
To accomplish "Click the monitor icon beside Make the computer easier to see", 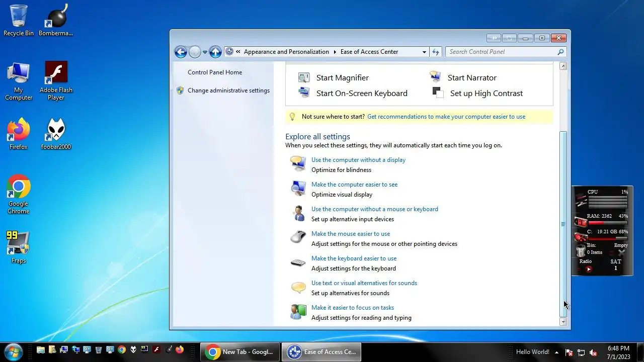I will (x=298, y=188).
